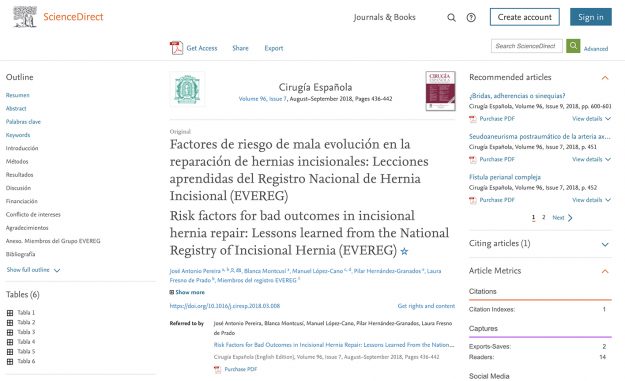Jump to Bibliografía in outline
The width and height of the screenshot is (625, 381).
point(20,254)
